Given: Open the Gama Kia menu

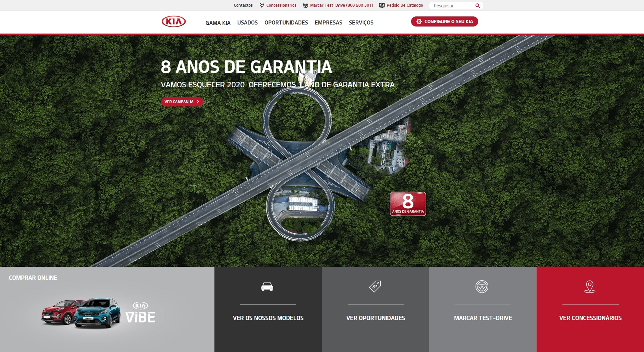Looking at the screenshot, I should pyautogui.click(x=218, y=23).
